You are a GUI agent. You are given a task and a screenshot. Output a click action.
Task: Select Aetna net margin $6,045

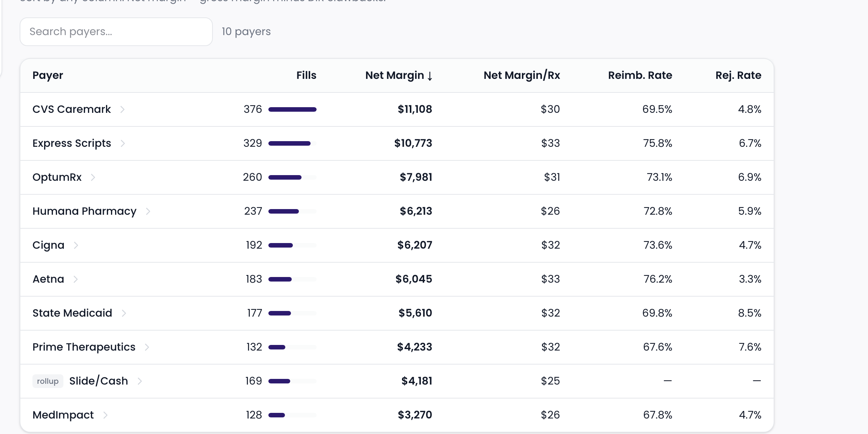click(x=414, y=279)
